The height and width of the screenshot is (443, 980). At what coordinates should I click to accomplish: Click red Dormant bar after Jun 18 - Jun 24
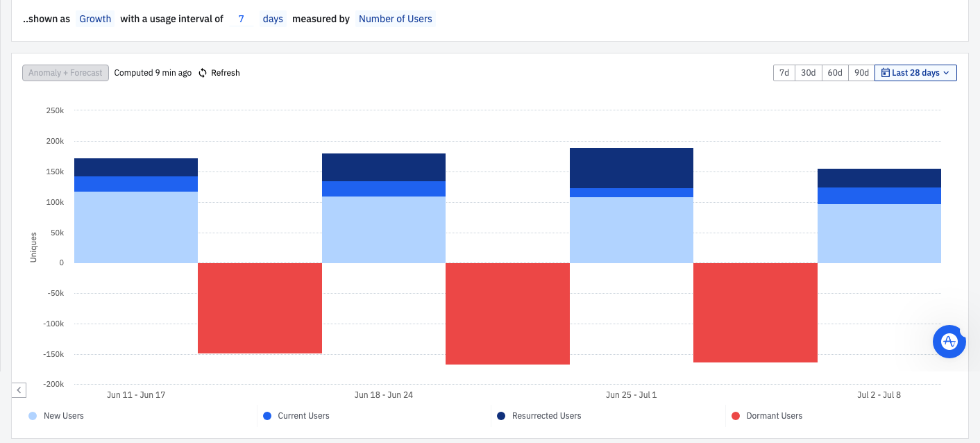[x=507, y=314]
